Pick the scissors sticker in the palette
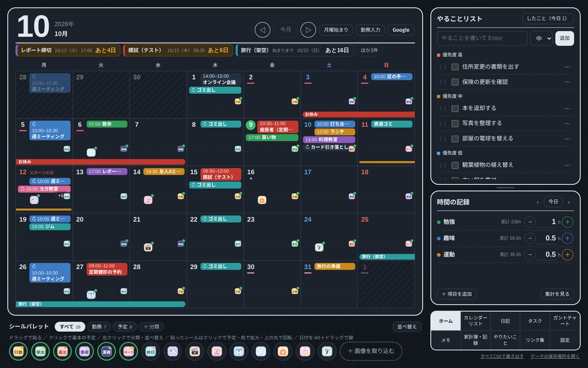Image resolution: width=588 pixels, height=368 pixels. tap(216, 352)
